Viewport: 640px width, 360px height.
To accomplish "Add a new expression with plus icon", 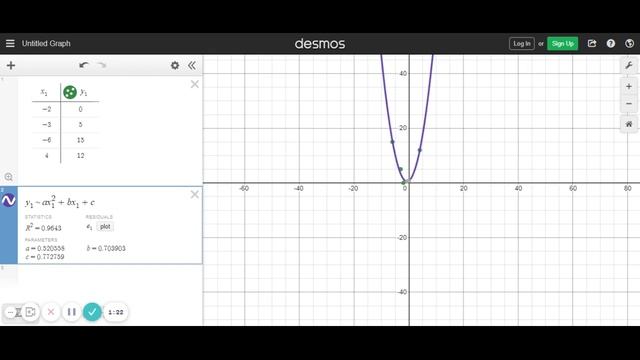I will [11, 65].
